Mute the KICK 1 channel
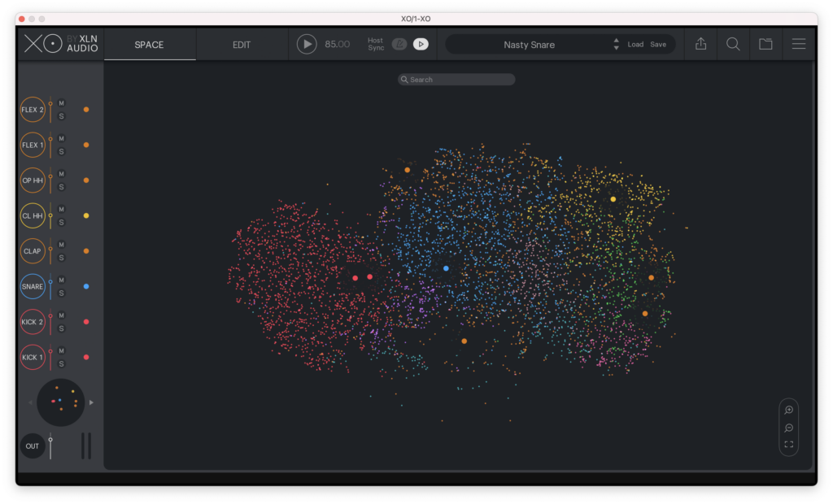The width and height of the screenshot is (833, 504). (x=61, y=351)
